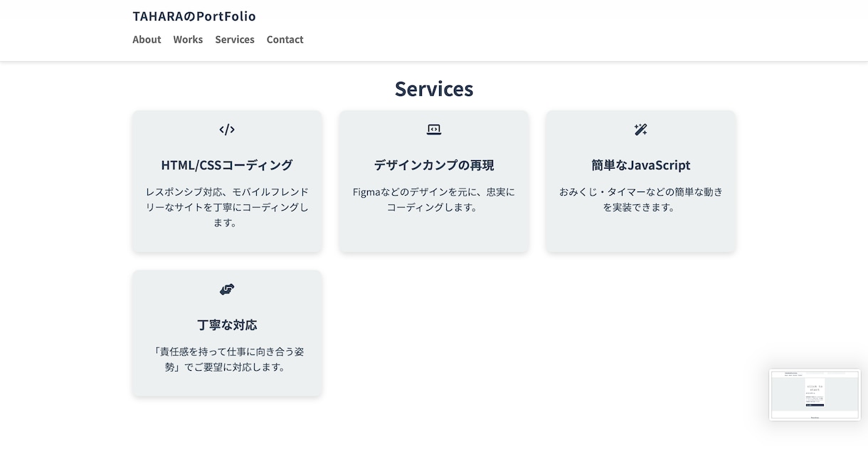
Task: Click the code brackets icon on HTML/CSS card
Action: (x=227, y=130)
